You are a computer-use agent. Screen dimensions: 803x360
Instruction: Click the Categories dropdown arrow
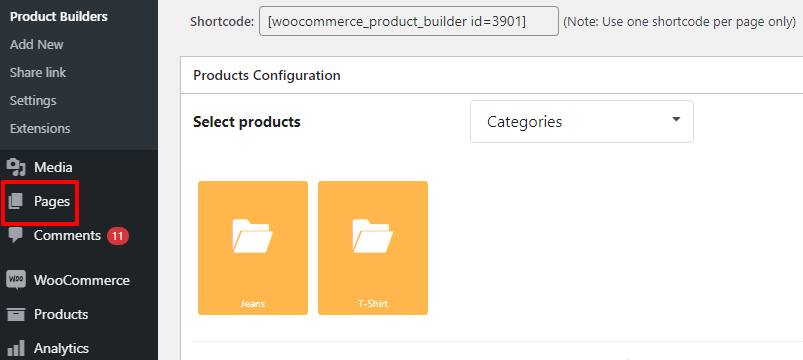pos(676,119)
